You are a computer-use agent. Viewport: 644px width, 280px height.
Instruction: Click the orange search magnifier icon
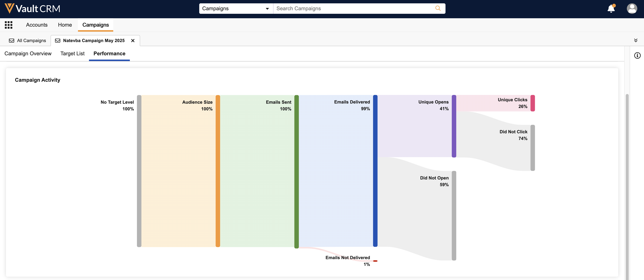pos(438,9)
